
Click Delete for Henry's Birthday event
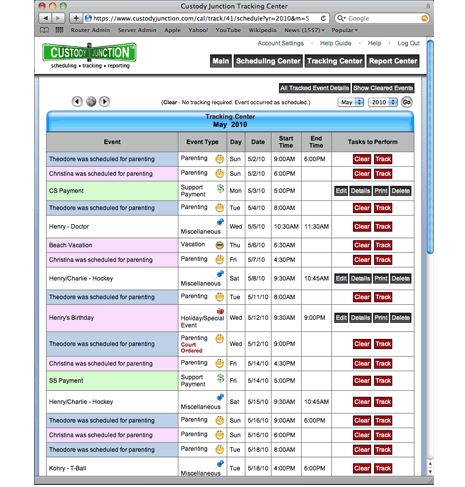click(x=401, y=318)
